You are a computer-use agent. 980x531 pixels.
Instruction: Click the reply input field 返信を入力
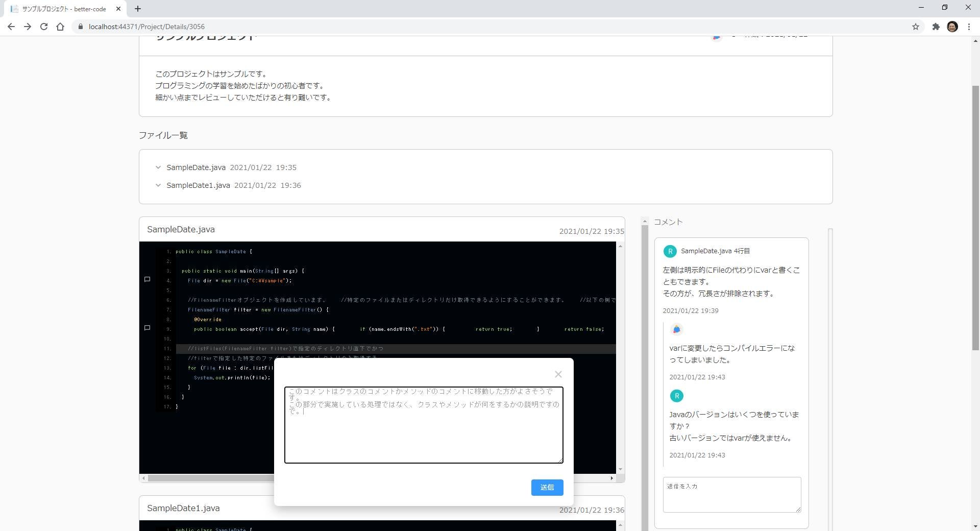[x=731, y=494]
